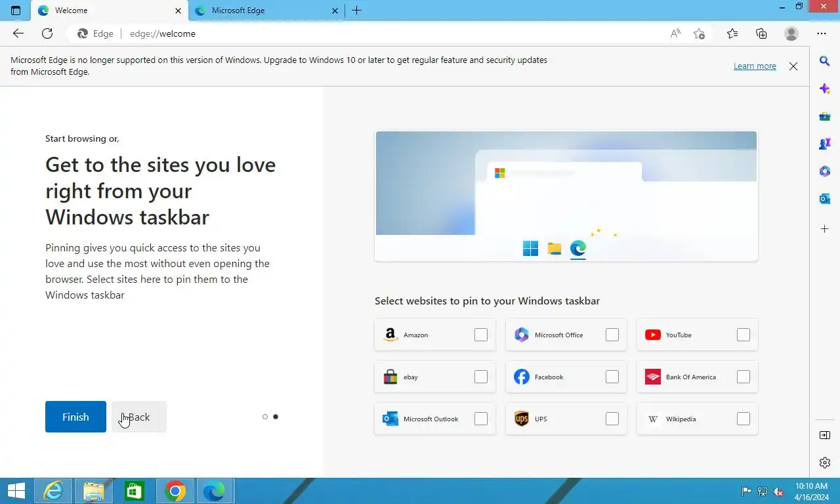The image size is (840, 504).
Task: Open sidebar Search icon
Action: tap(825, 61)
